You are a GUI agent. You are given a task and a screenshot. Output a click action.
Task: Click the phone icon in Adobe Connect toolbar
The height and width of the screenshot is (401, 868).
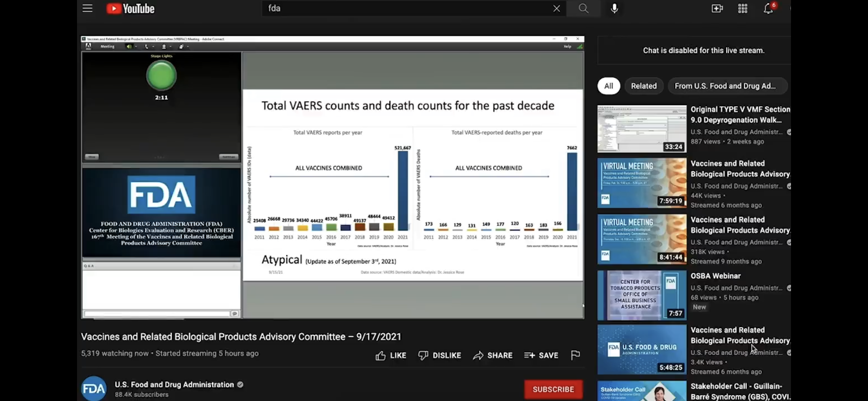point(147,46)
